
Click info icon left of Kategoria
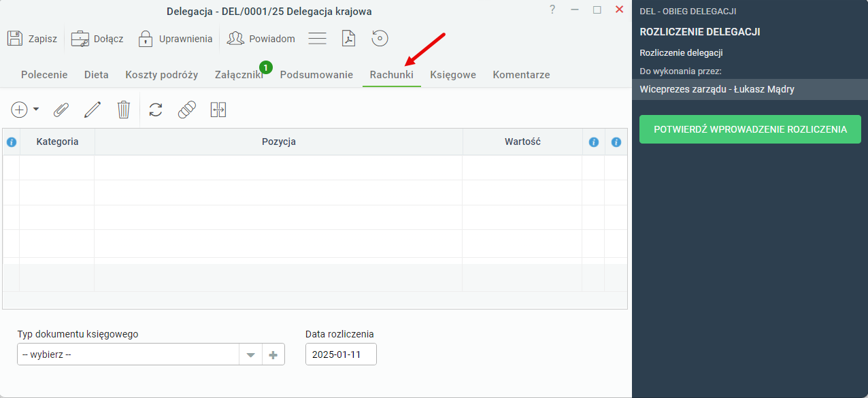pos(12,142)
